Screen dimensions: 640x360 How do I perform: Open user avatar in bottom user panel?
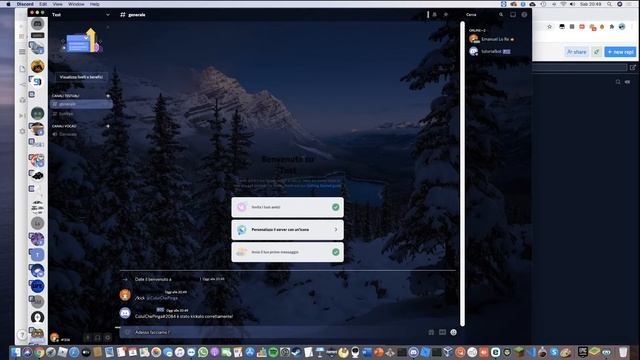point(54,338)
